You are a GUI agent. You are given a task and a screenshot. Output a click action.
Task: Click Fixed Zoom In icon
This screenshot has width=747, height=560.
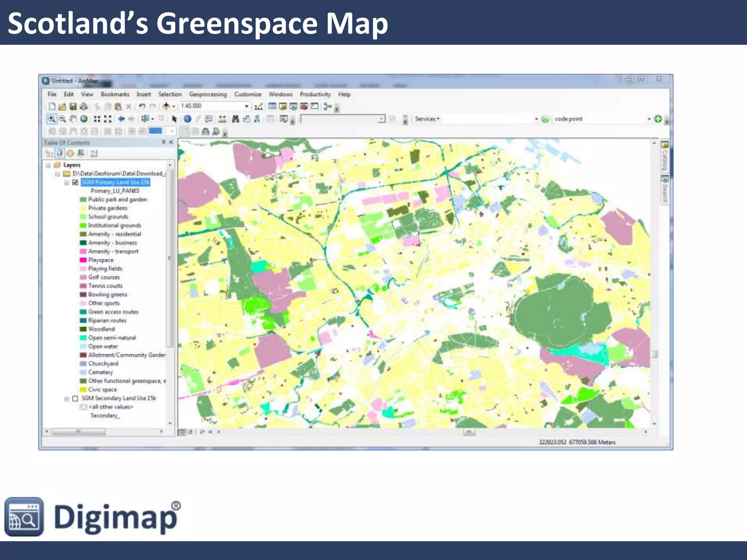(97, 119)
